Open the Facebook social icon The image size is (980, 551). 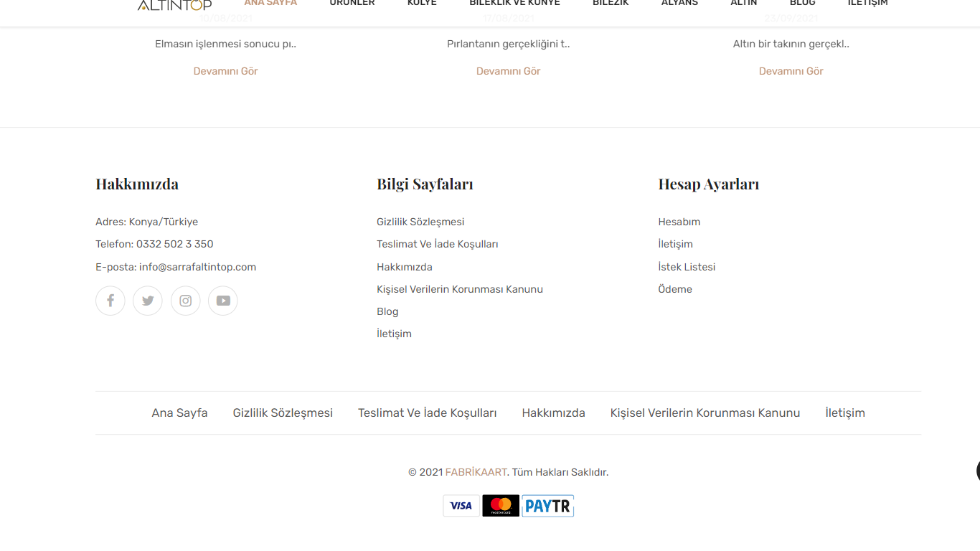pos(110,301)
